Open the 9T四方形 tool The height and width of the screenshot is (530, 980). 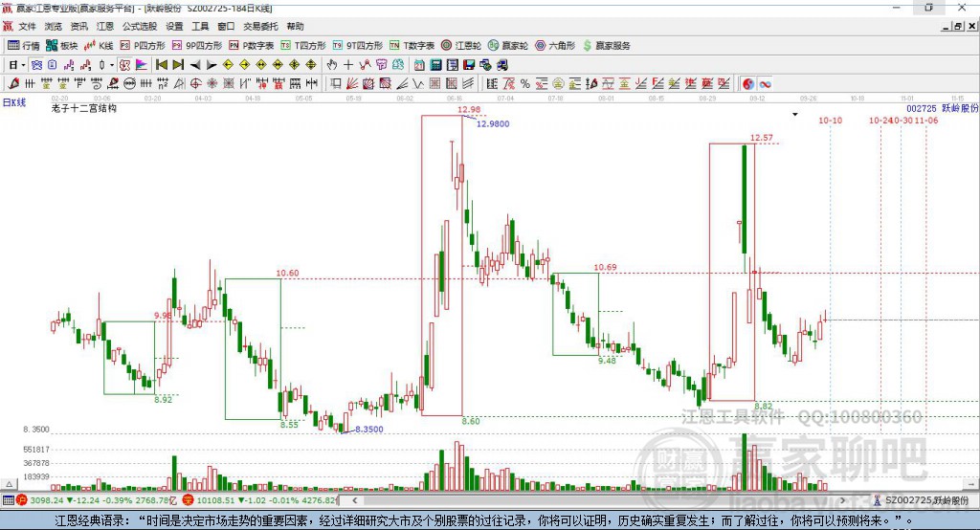[358, 46]
